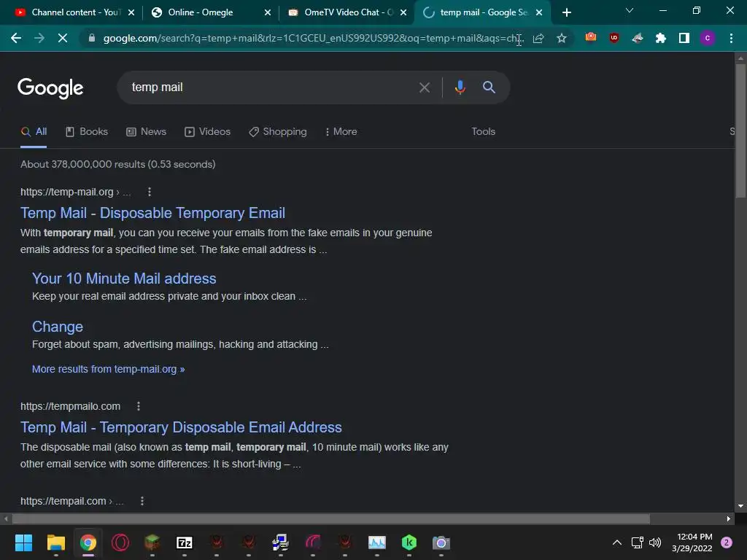
Task: Launch the Opera browser taskbar icon
Action: click(120, 542)
